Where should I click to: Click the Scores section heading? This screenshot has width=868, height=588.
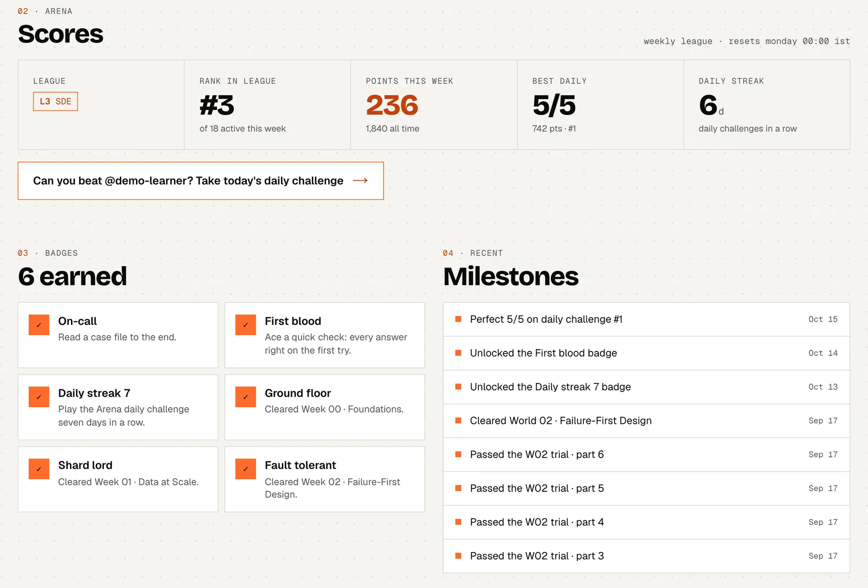pos(61,34)
